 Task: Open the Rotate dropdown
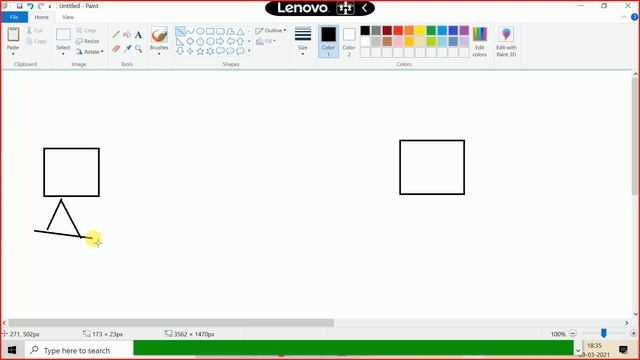pos(89,52)
